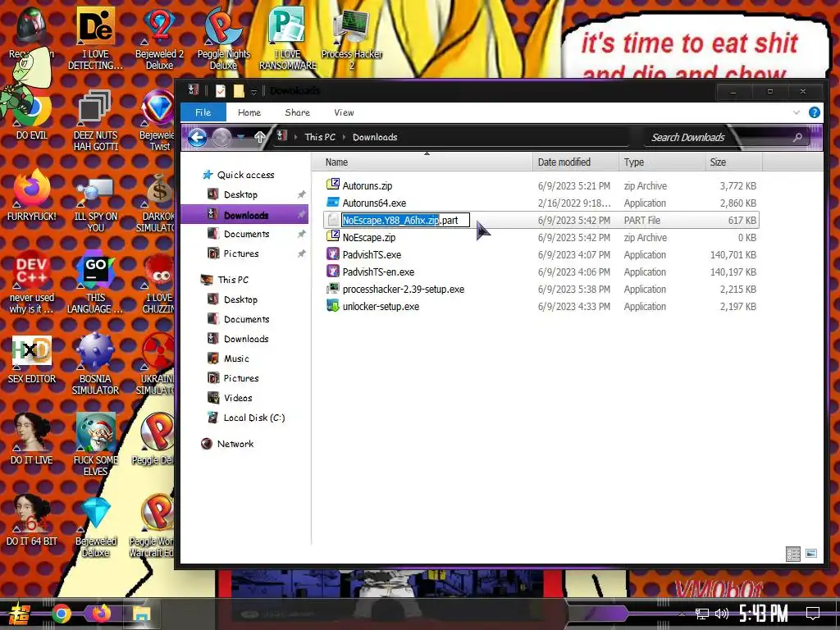Open the FUCK SOME ELVES game icon
840x630 pixels.
[95, 445]
